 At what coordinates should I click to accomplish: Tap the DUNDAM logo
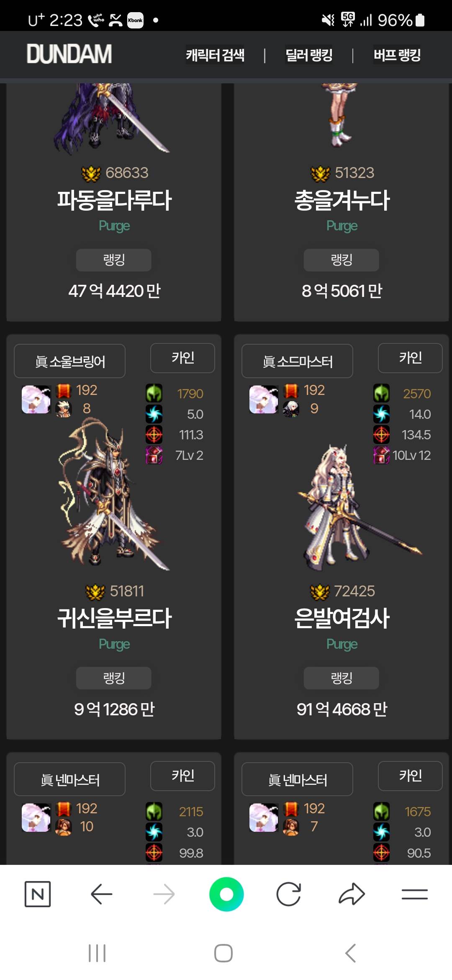point(69,54)
